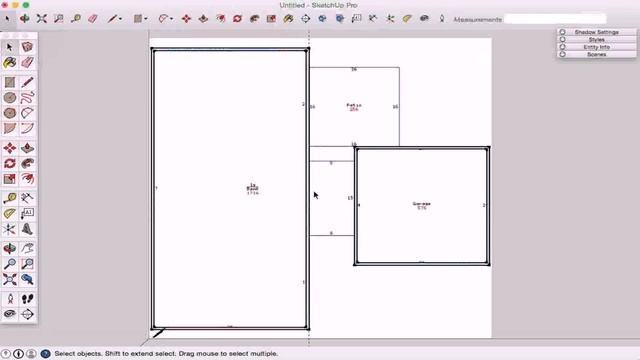Choose the Tape Measure tool in left palette

click(x=9, y=198)
